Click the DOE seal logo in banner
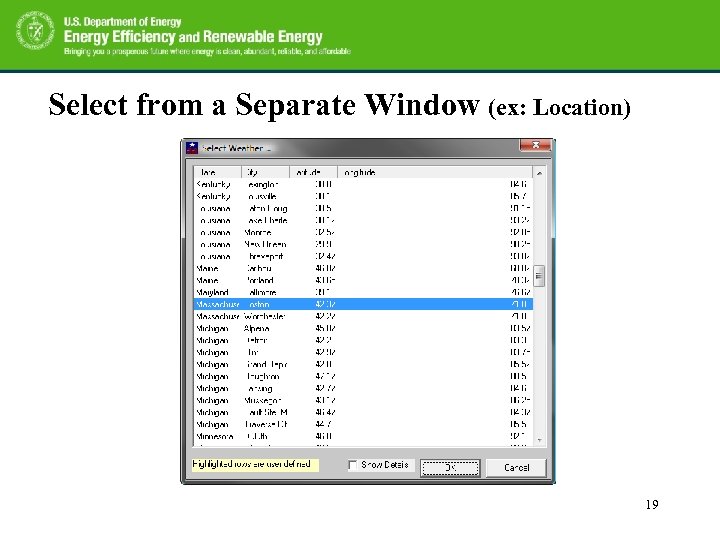The width and height of the screenshot is (720, 540). click(x=35, y=30)
